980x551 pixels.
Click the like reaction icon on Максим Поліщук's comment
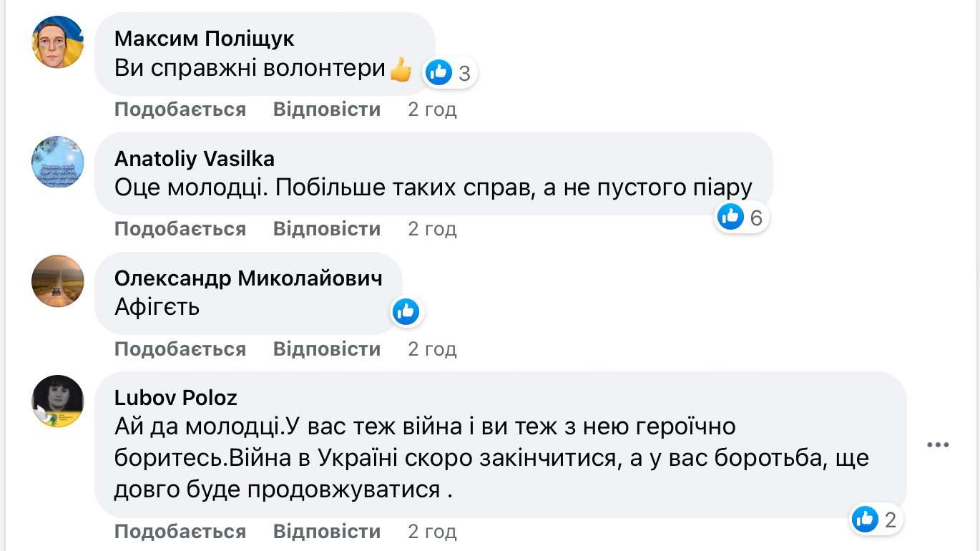(438, 72)
